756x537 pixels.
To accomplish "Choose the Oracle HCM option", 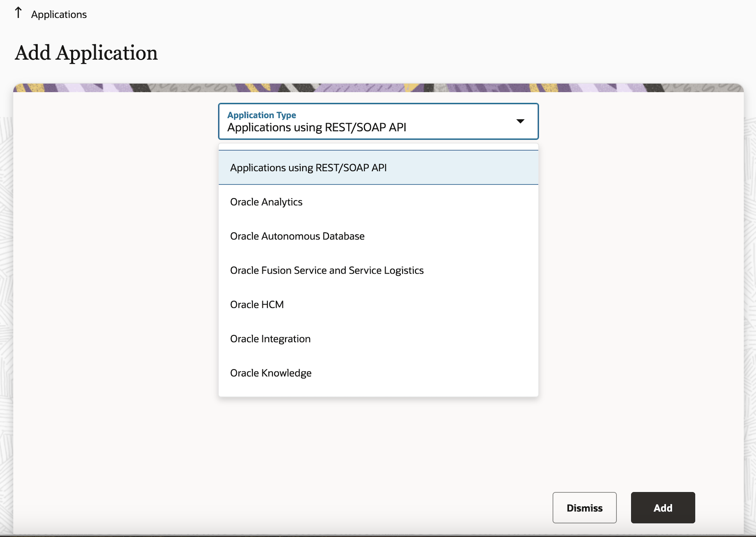I will coord(378,305).
